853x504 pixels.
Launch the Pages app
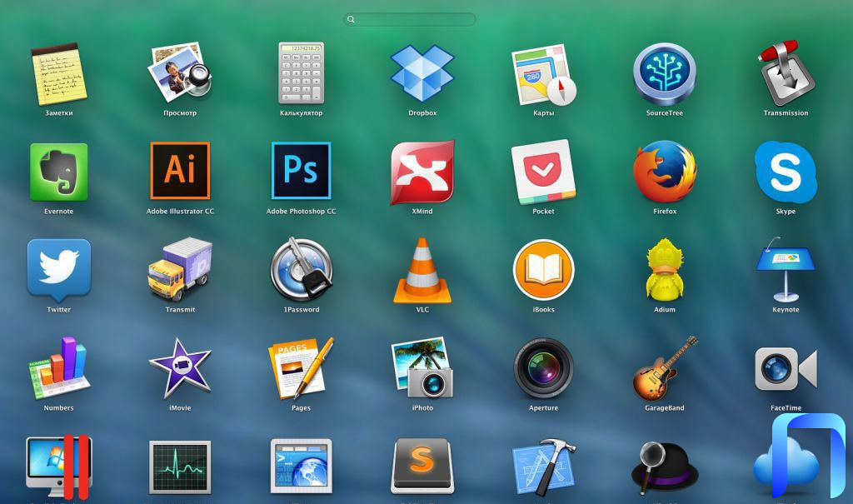tap(301, 368)
